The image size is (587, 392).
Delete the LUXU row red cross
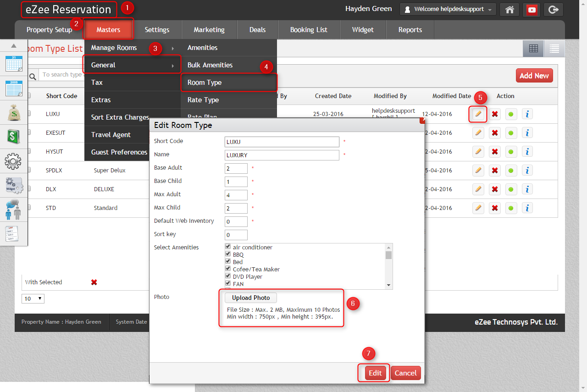494,114
